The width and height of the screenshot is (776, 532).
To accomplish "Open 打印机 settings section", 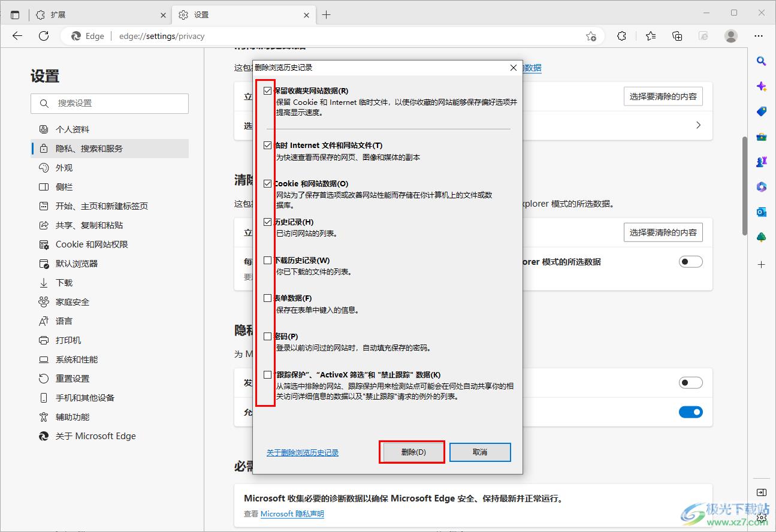I will click(110, 340).
